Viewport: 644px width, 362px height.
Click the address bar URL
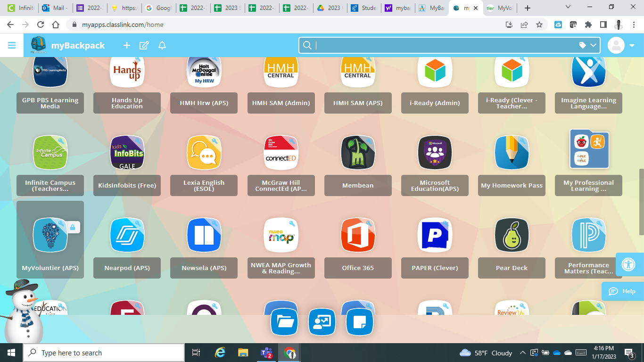click(x=123, y=25)
